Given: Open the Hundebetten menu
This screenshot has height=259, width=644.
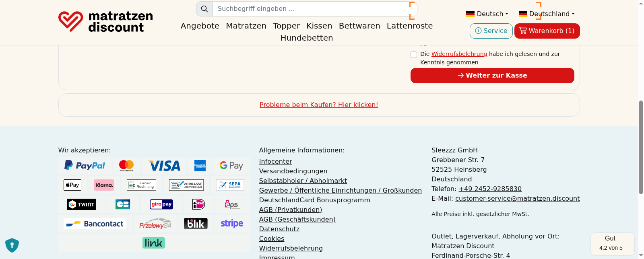Looking at the screenshot, I should 307,38.
